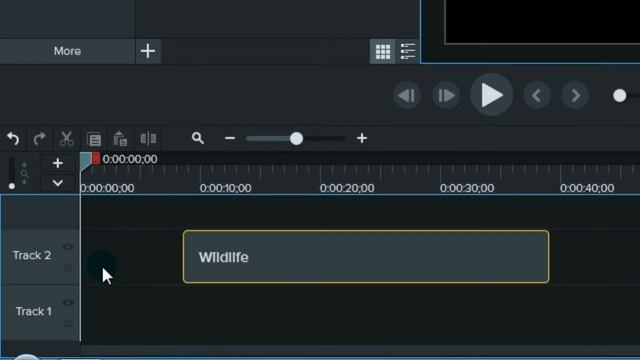Open the More tab
Image resolution: width=640 pixels, height=360 pixels.
(67, 51)
